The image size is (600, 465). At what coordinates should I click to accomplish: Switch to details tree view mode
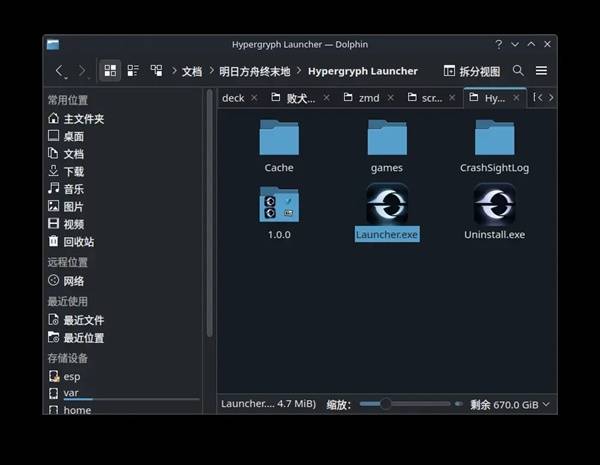click(x=156, y=71)
